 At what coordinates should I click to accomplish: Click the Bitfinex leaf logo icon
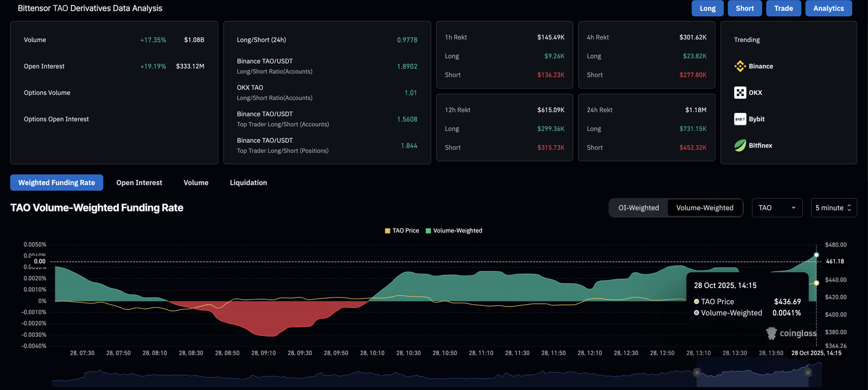coord(740,146)
